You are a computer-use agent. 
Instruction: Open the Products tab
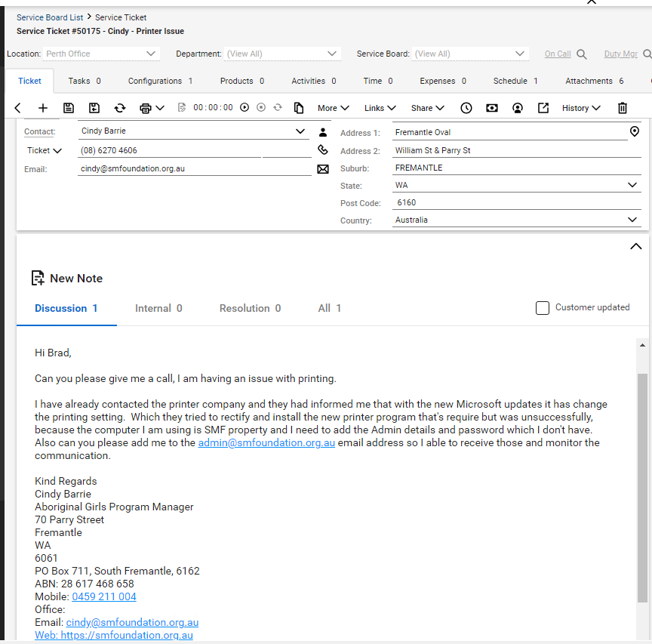tap(242, 81)
